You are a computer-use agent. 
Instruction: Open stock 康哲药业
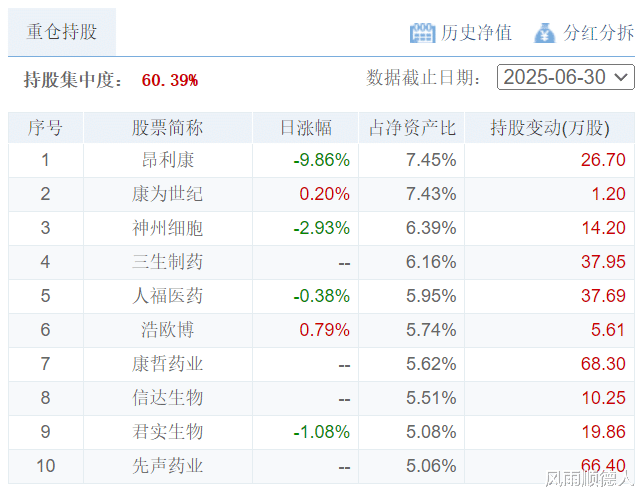click(168, 364)
